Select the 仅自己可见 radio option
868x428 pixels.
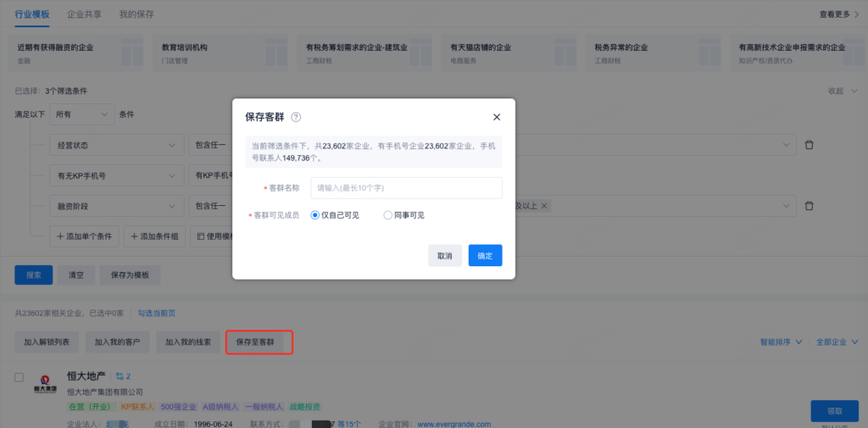314,215
